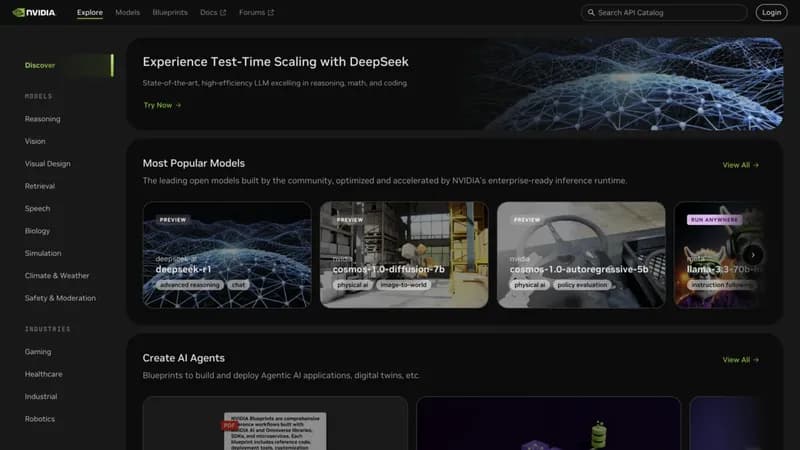The height and width of the screenshot is (450, 800).
Task: Click the policy evaluation tag
Action: click(x=582, y=285)
